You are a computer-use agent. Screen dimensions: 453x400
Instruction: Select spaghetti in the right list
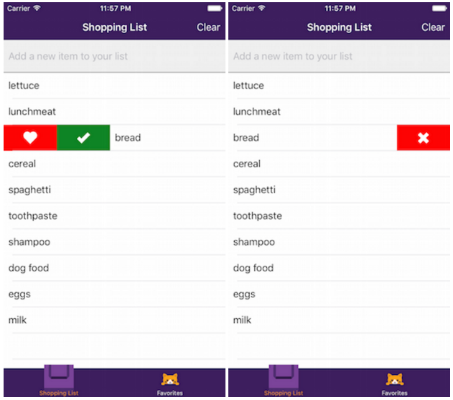[339, 190]
